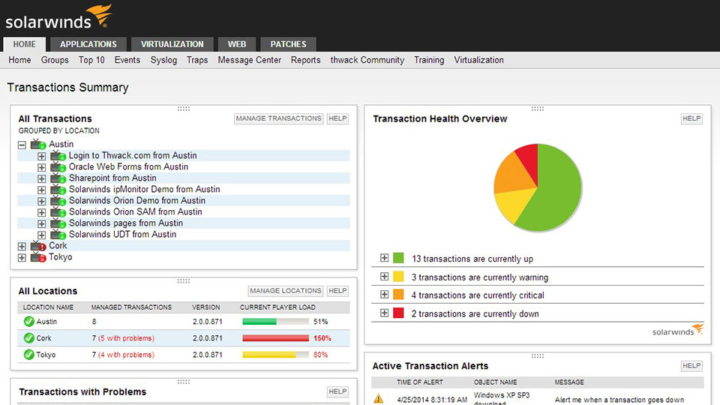Collapse the Austin location node
The image size is (720, 405).
pyautogui.click(x=22, y=145)
